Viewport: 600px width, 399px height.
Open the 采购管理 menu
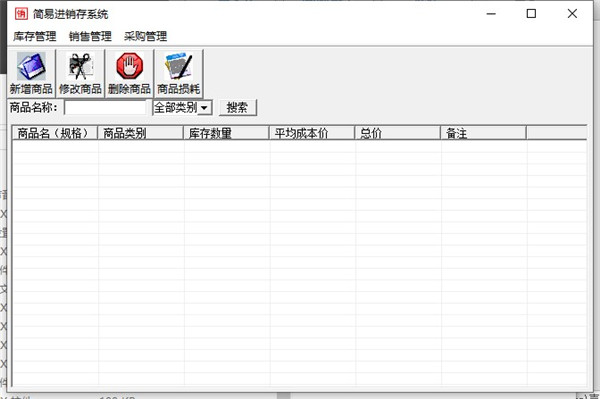tap(145, 36)
